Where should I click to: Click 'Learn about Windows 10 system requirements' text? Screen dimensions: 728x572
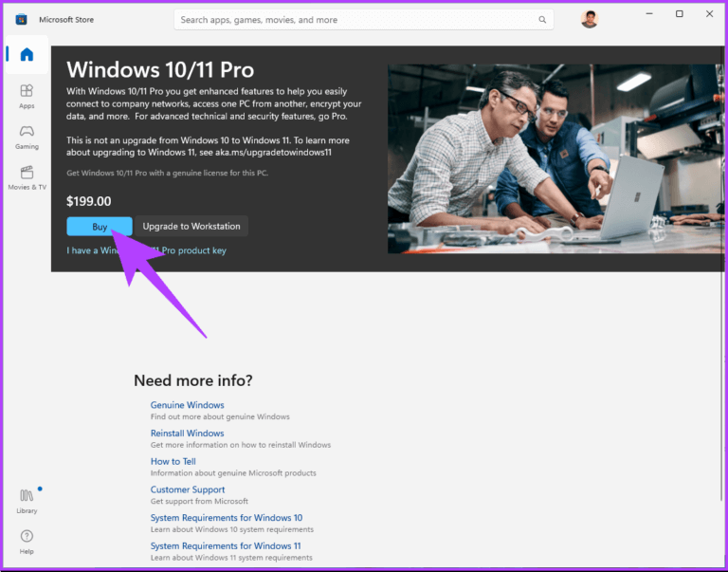click(x=231, y=529)
